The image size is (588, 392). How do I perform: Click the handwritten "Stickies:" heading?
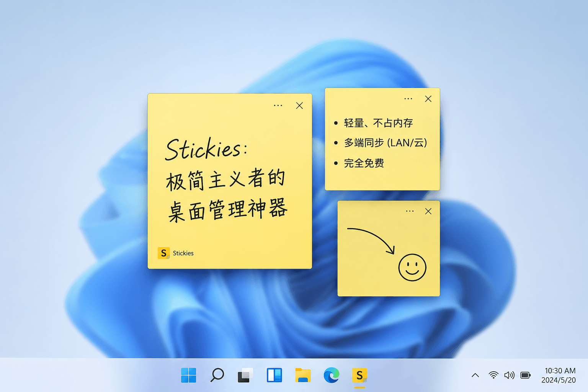(206, 149)
